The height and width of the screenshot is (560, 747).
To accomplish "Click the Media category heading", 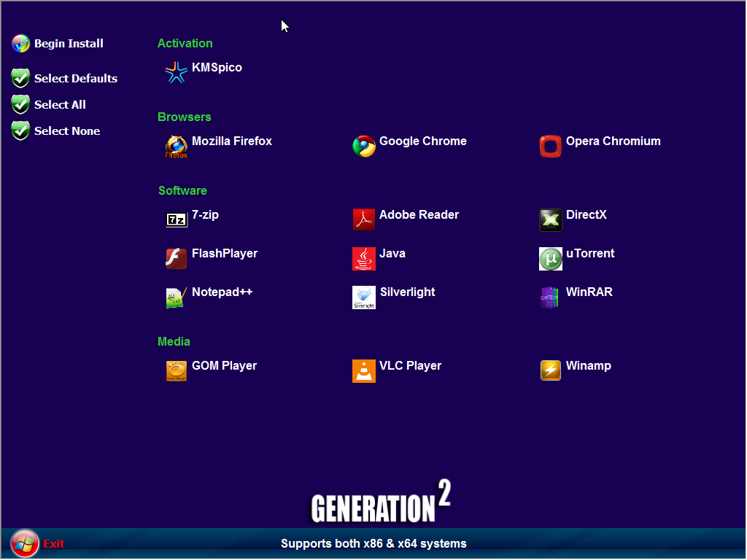I will pos(174,341).
